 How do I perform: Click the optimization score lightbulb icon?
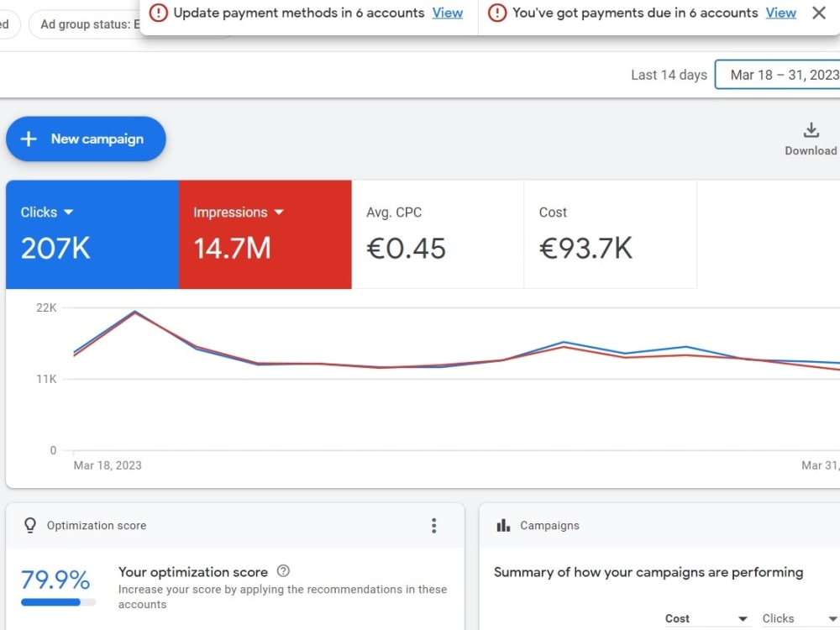(x=30, y=526)
